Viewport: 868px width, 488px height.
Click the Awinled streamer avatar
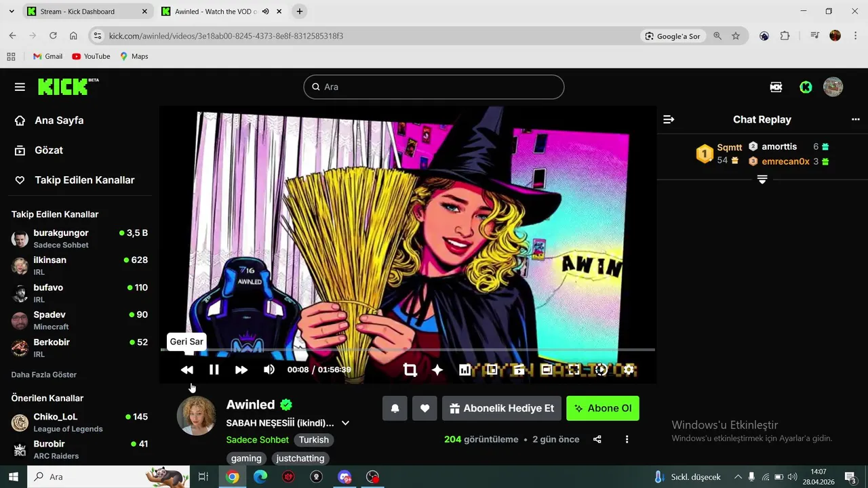(x=197, y=415)
